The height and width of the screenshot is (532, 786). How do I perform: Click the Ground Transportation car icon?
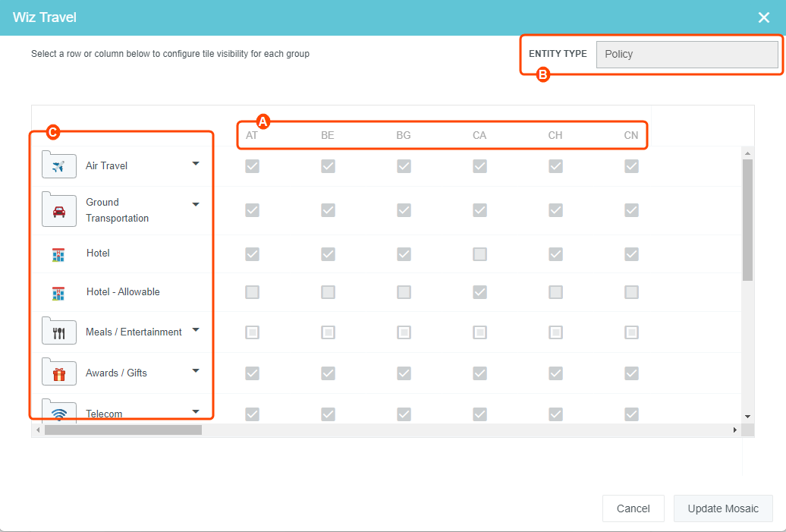coord(59,211)
